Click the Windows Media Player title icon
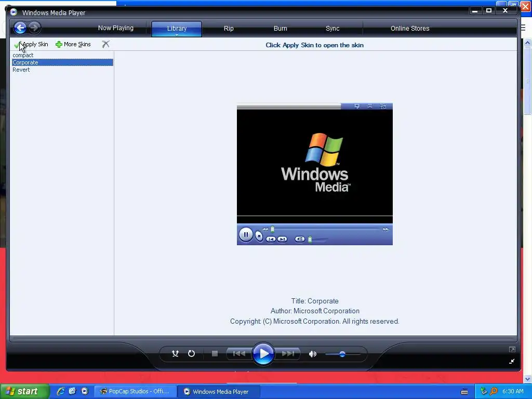This screenshot has width=532, height=399. (x=14, y=12)
